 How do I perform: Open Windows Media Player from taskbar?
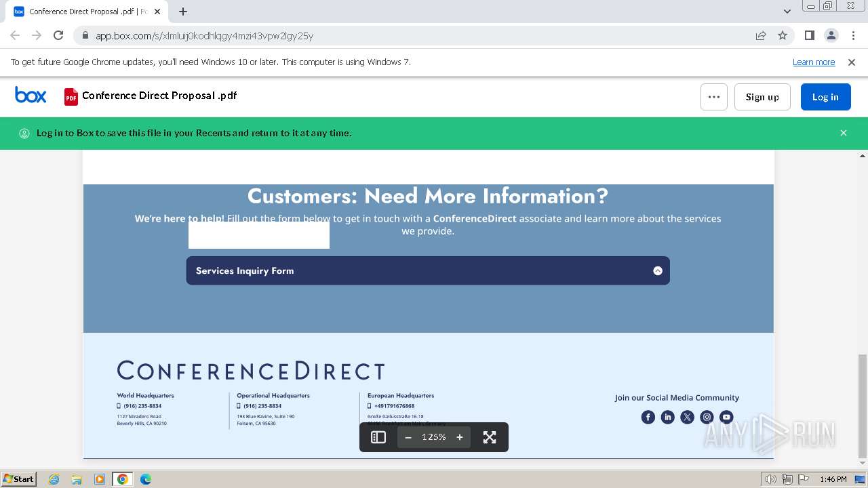[x=100, y=479]
